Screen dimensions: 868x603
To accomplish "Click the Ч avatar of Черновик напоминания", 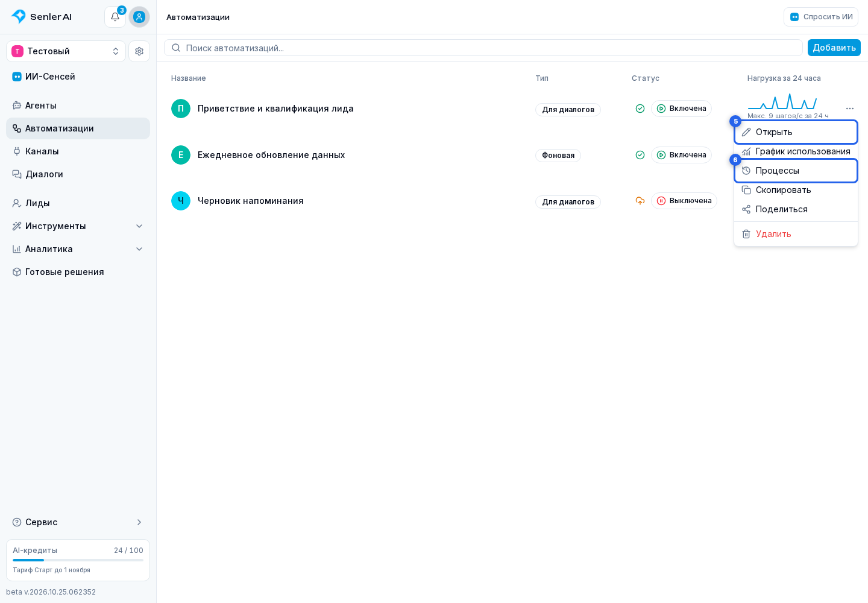I will point(181,201).
